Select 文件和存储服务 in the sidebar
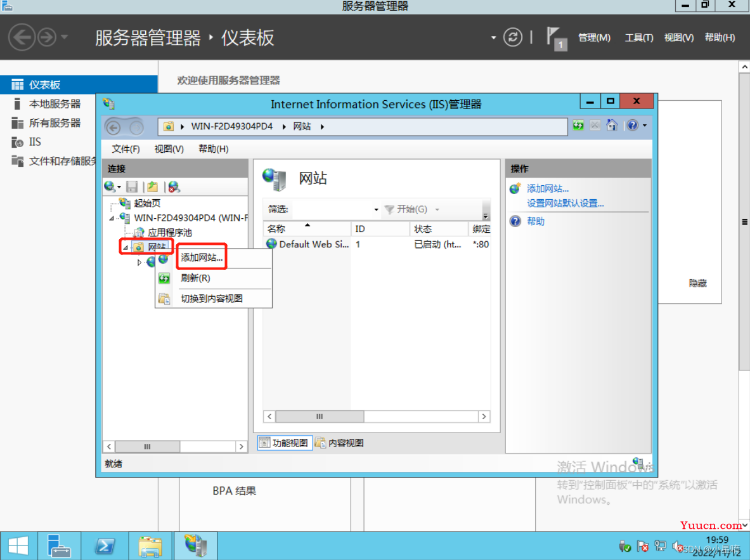Screen dimensions: 750x560 (62, 161)
